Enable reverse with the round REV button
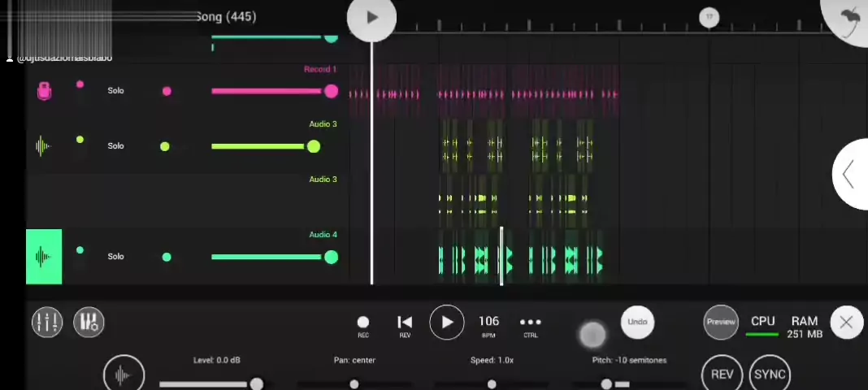The image size is (868, 390). (722, 374)
